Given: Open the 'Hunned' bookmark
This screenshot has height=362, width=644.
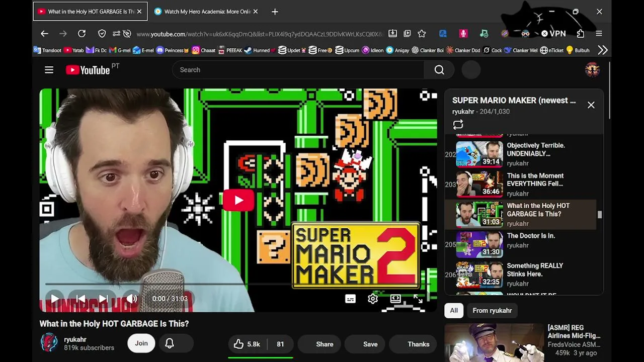Looking at the screenshot, I should click(260, 50).
